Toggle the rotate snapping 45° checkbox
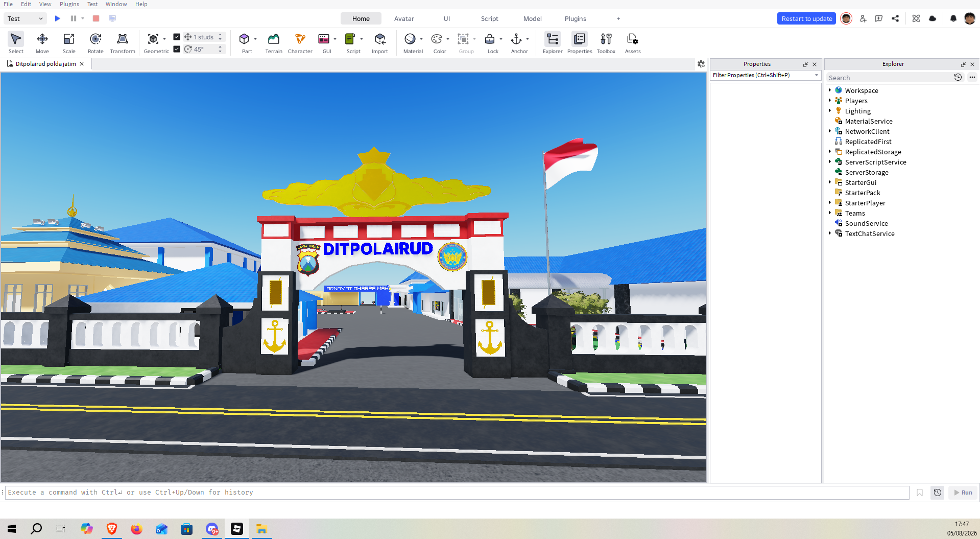This screenshot has height=539, width=980. 177,49
